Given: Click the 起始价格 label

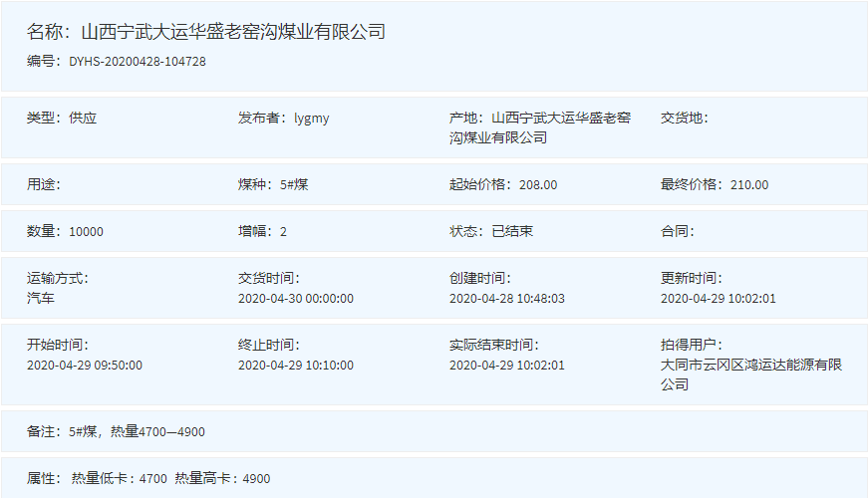Looking at the screenshot, I should 480,184.
